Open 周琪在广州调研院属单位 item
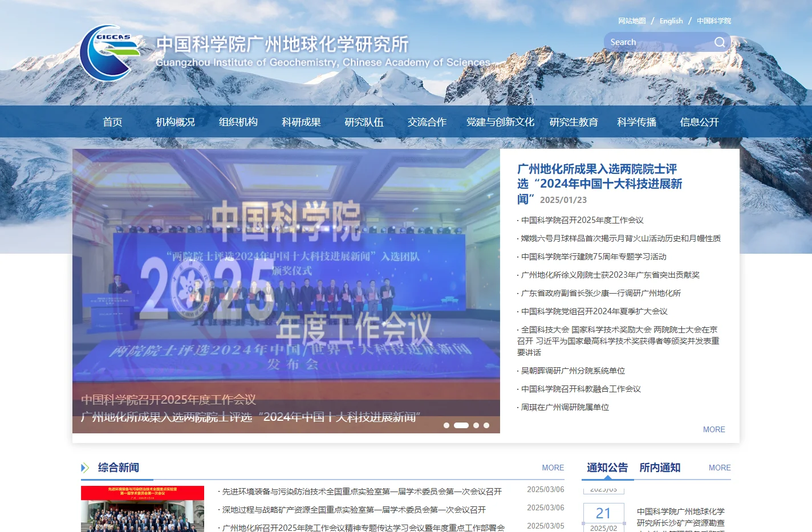 (565, 407)
